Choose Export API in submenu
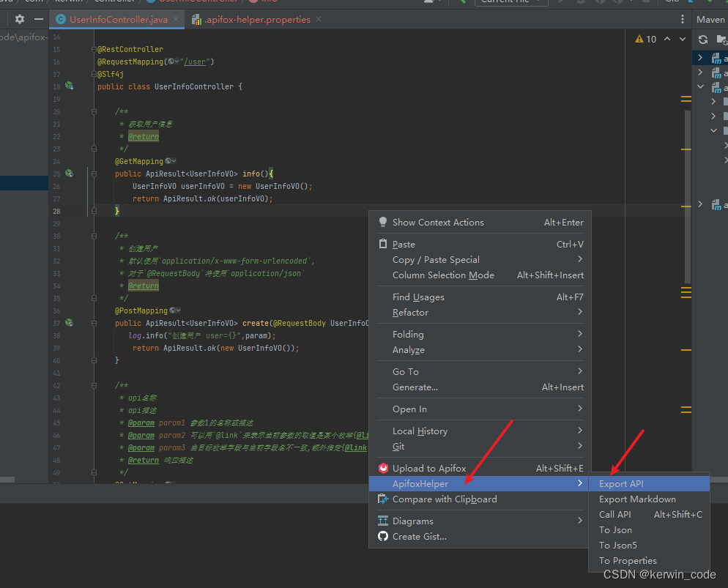The image size is (728, 588). pos(649,483)
